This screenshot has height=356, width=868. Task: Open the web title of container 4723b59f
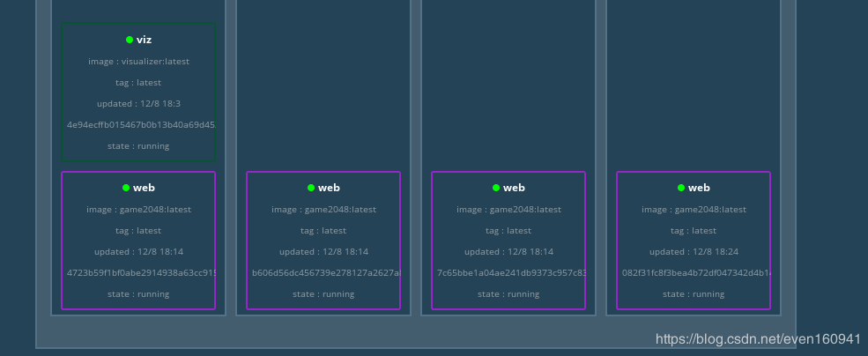(x=144, y=188)
